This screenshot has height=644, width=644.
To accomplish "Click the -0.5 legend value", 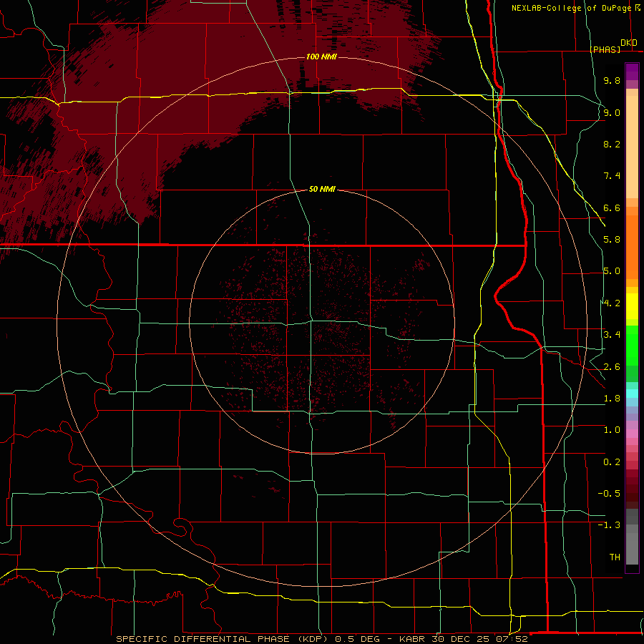I will [x=609, y=494].
